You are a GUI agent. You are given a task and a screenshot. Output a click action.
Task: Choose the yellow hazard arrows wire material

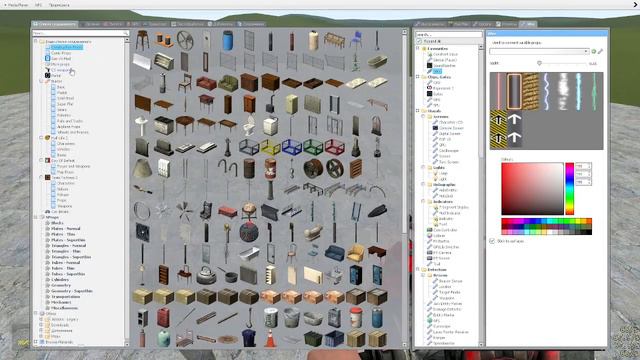coord(498,129)
